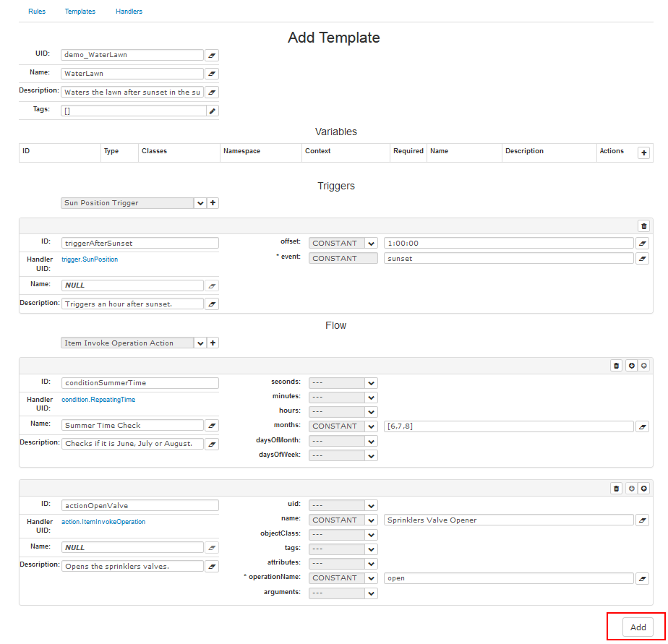Move conditionSummerTime down with the down-arrow icon
The width and height of the screenshot is (668, 644).
pyautogui.click(x=631, y=366)
